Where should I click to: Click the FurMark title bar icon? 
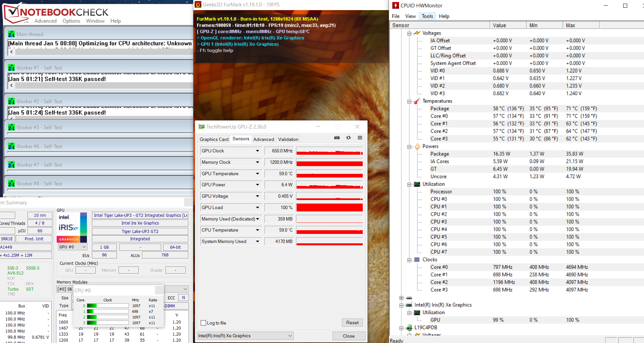point(198,4)
